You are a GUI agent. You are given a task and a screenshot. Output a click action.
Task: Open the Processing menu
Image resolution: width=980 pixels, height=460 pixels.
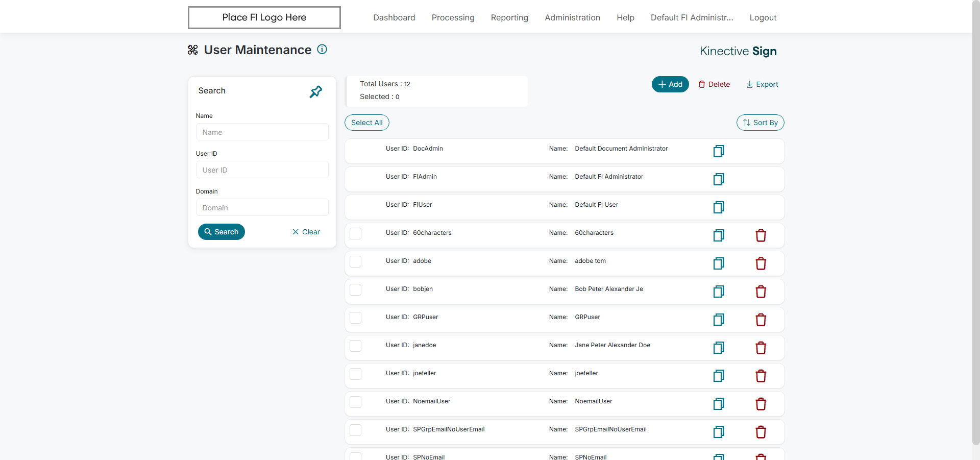point(453,17)
